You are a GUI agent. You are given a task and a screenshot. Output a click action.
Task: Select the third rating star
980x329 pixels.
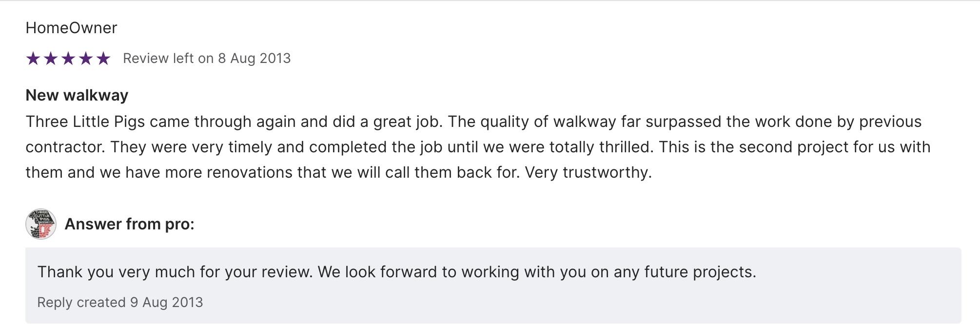click(68, 59)
